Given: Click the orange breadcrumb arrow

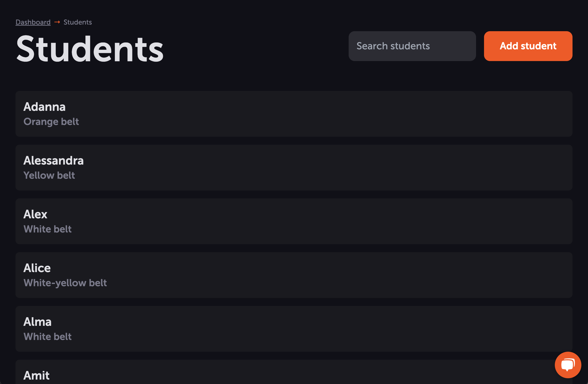Looking at the screenshot, I should pos(57,22).
